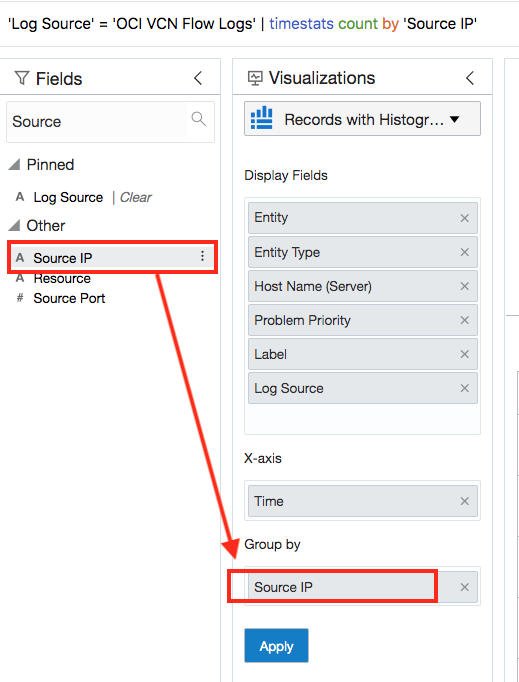The image size is (519, 682).
Task: Click the search magnifier icon in Fields
Action: point(199,119)
